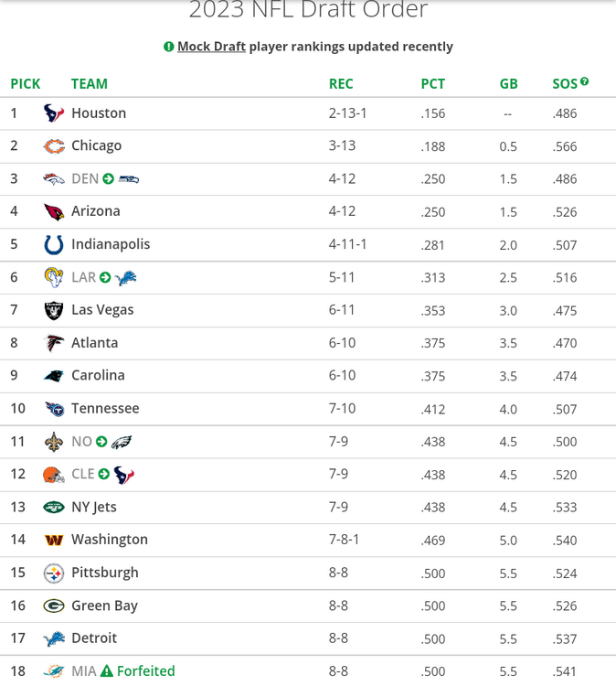616x686 pixels.
Task: Click the GB column header
Action: pyautogui.click(x=508, y=84)
